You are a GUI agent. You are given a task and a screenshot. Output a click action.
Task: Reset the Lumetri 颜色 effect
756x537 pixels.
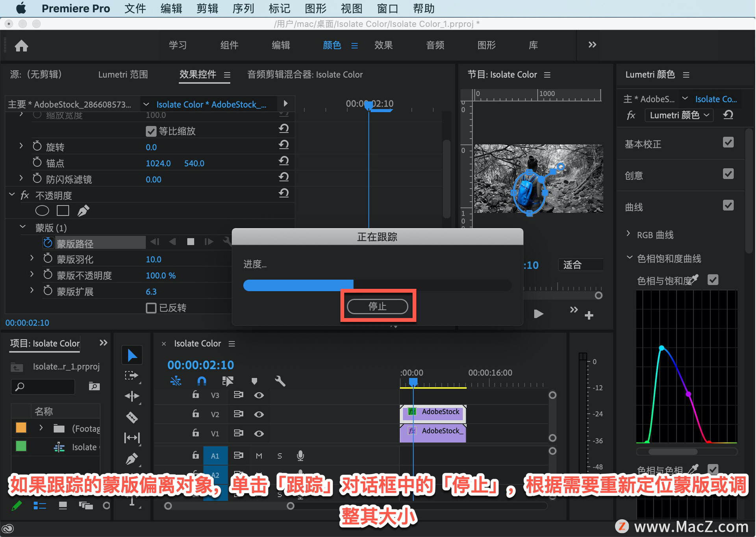pyautogui.click(x=728, y=115)
